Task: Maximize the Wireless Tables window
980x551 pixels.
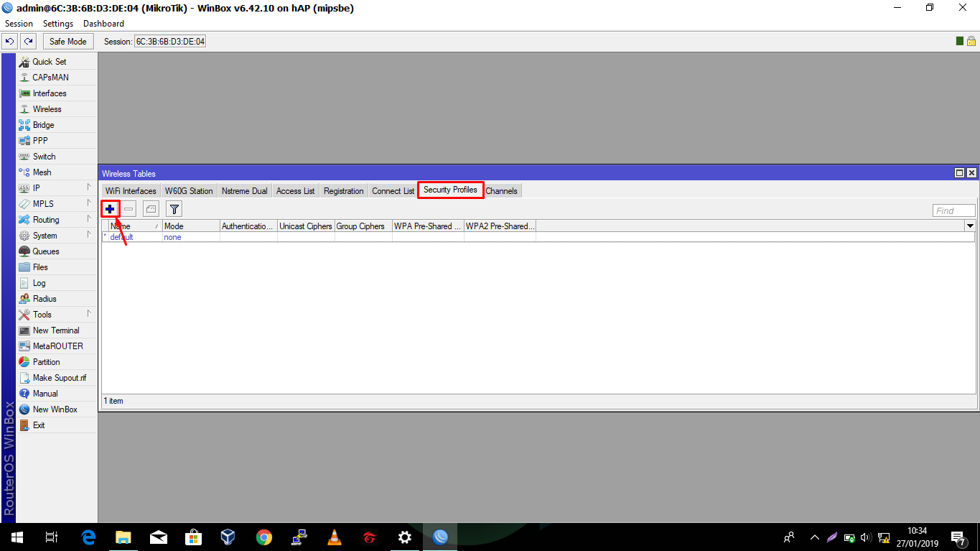Action: 959,173
